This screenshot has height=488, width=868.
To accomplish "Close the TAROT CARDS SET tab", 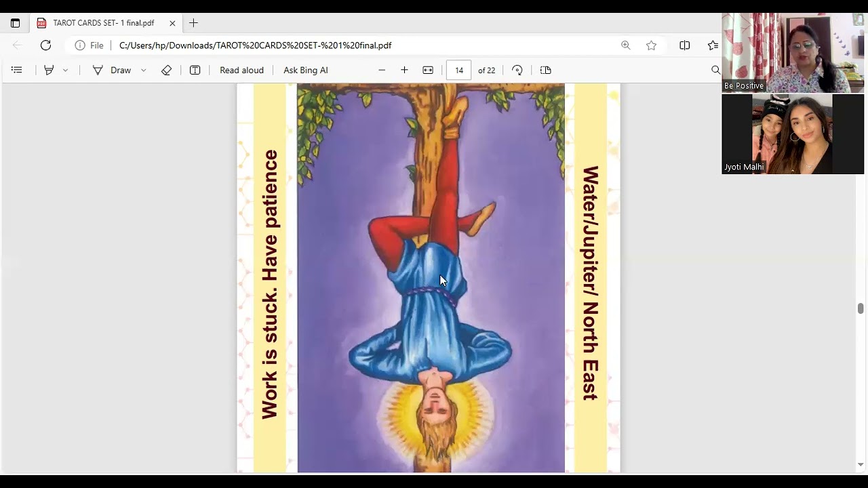I will [172, 23].
